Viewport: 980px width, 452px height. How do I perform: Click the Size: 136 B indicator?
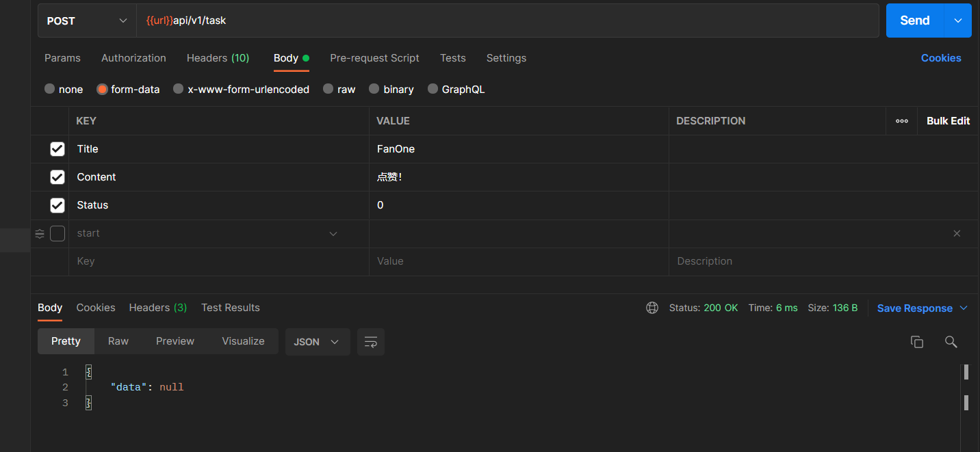tap(833, 308)
